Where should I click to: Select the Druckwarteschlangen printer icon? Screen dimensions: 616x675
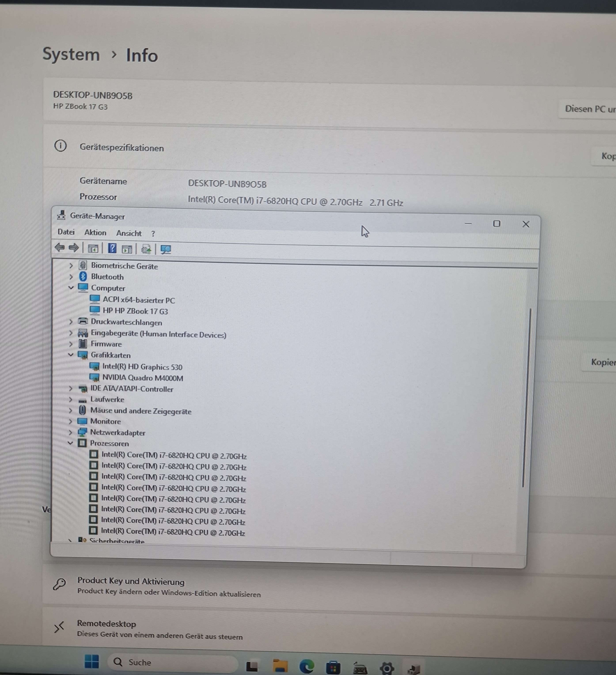point(83,321)
